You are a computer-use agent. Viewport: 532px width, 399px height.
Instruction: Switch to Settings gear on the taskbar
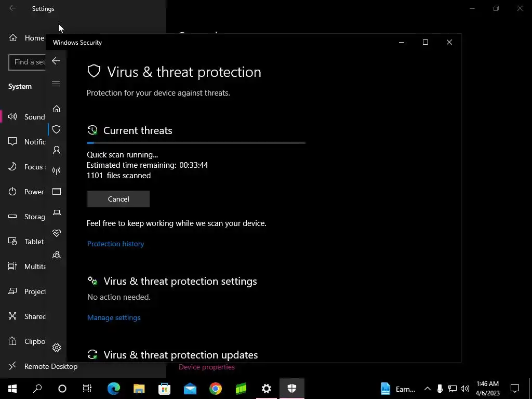point(267,389)
